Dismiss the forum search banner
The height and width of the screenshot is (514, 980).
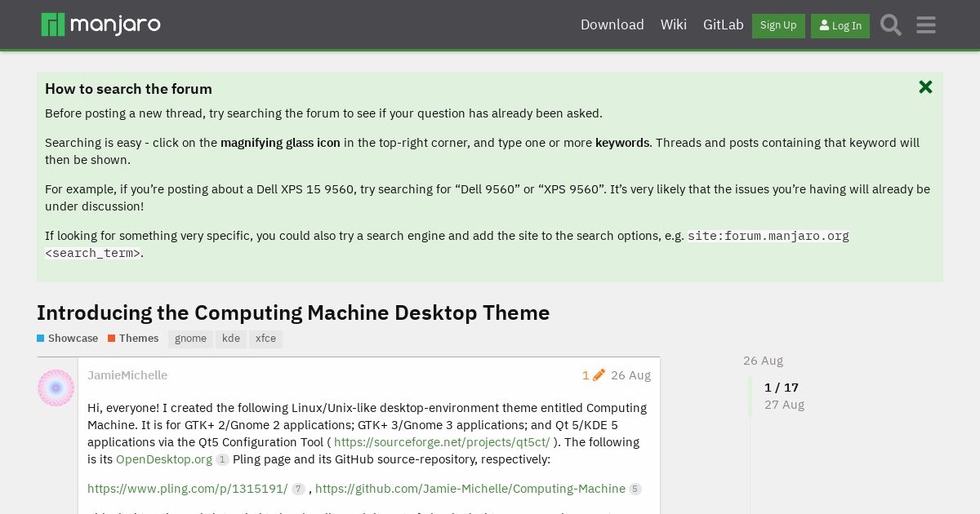(x=925, y=87)
